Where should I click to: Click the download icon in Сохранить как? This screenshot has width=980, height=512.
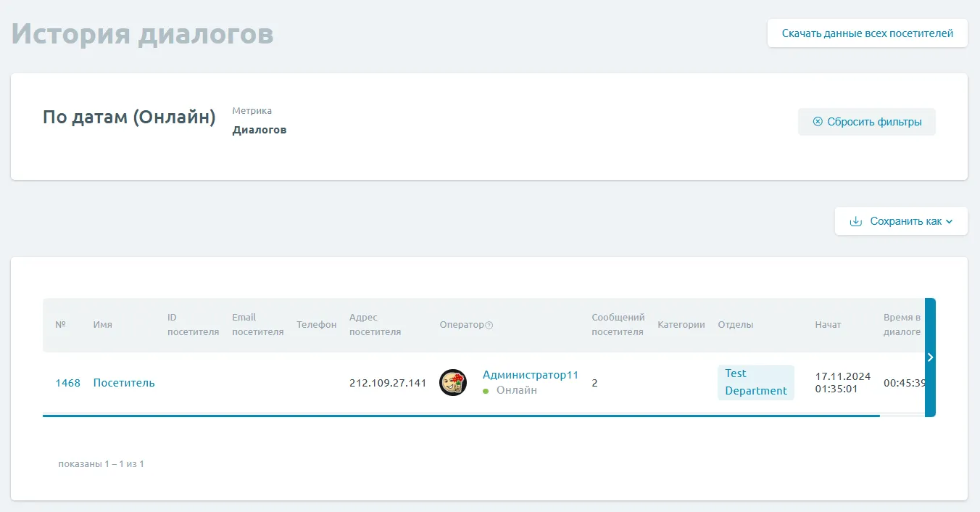855,221
